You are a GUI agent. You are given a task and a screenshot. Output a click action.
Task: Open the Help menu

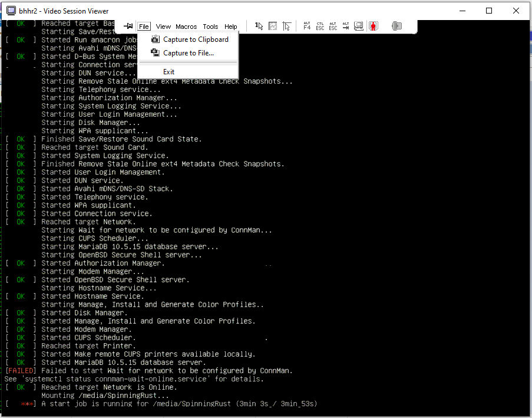(231, 27)
